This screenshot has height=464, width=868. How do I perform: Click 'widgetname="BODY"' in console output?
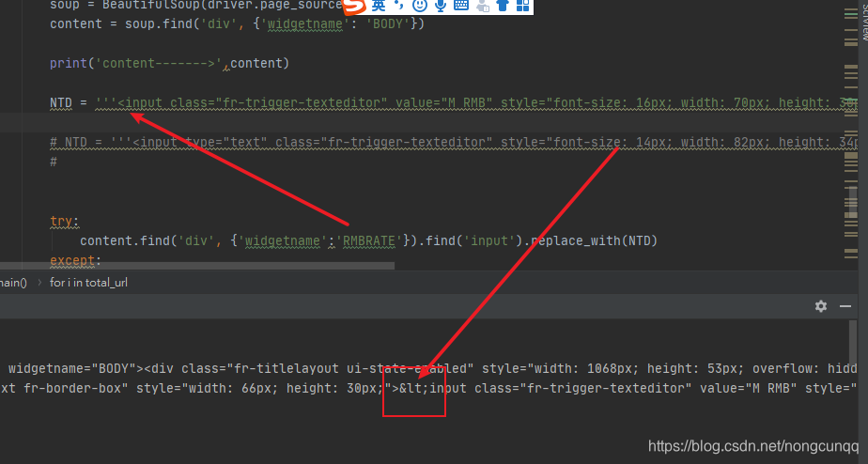(x=72, y=369)
